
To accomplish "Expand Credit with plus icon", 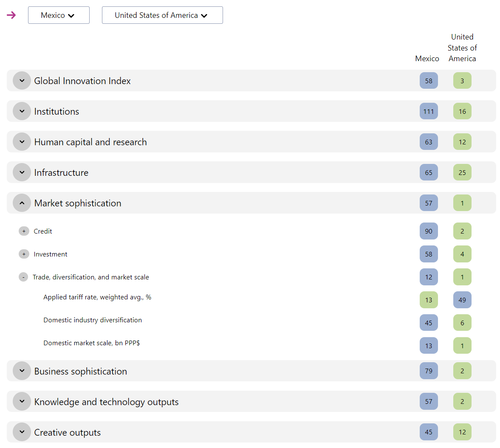I will point(24,231).
